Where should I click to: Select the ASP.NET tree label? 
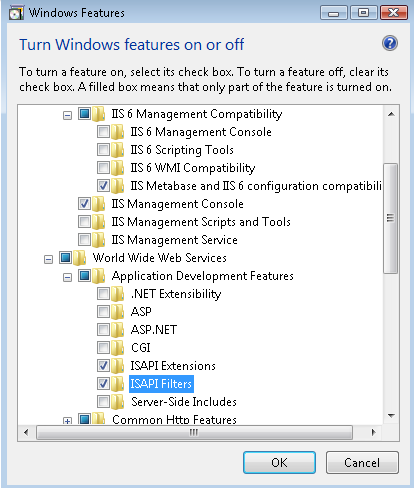pos(154,330)
